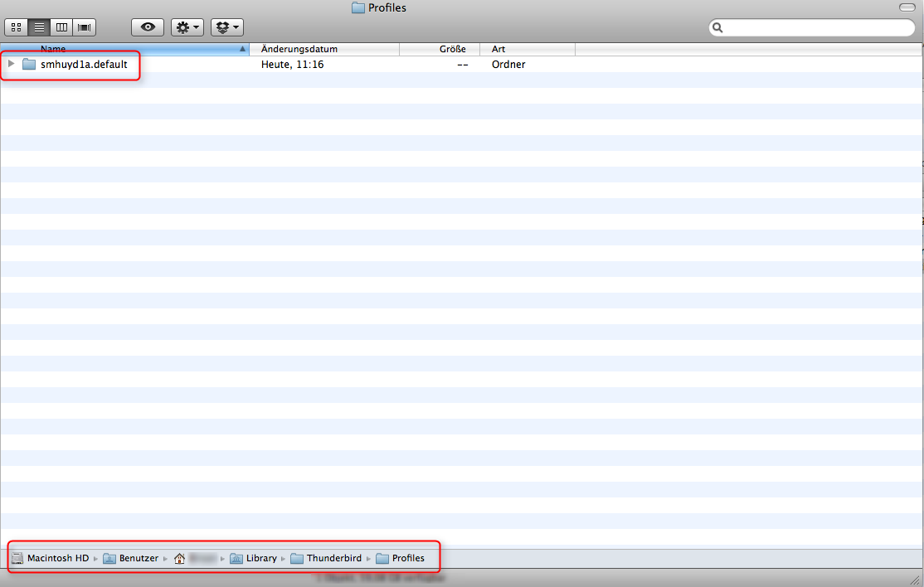
Task: Switch to column view
Action: [x=61, y=27]
